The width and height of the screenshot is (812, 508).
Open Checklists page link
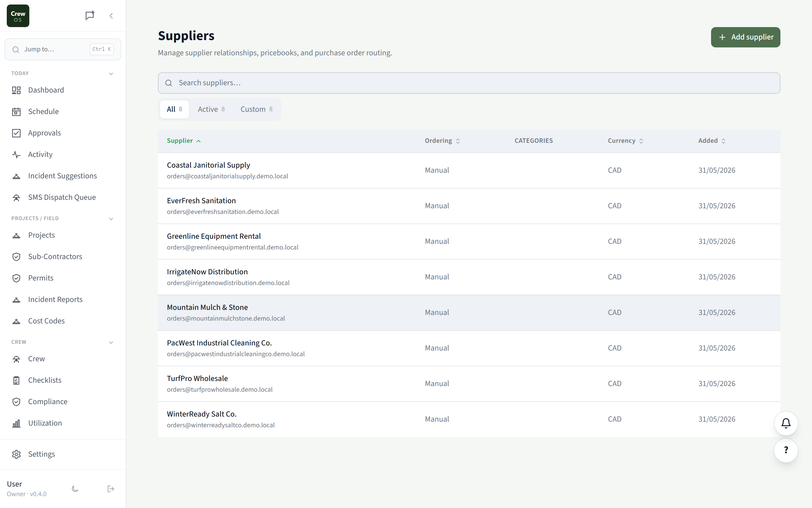tap(63, 380)
